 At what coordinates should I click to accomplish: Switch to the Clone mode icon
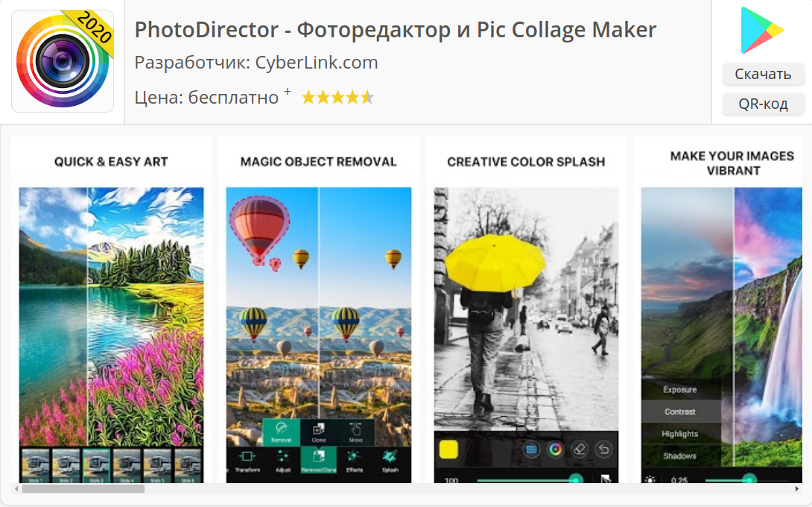pos(318,427)
